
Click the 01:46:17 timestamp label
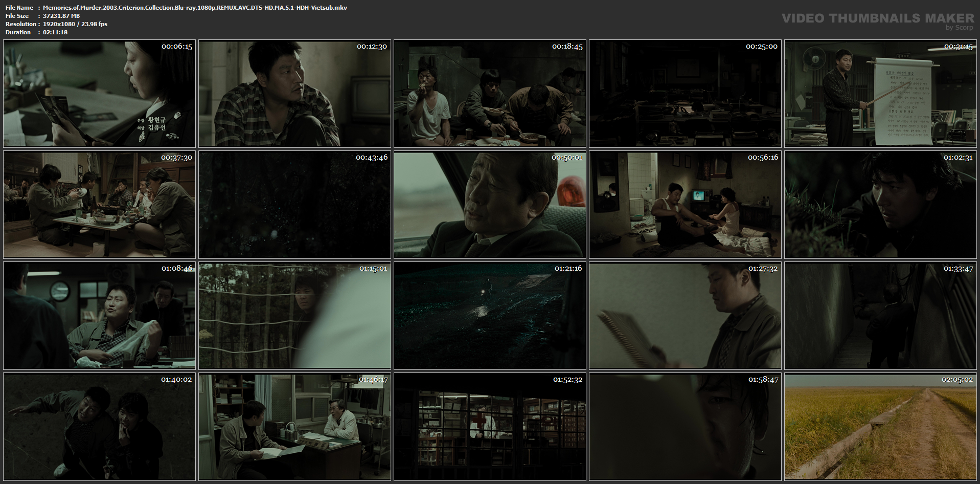point(373,380)
